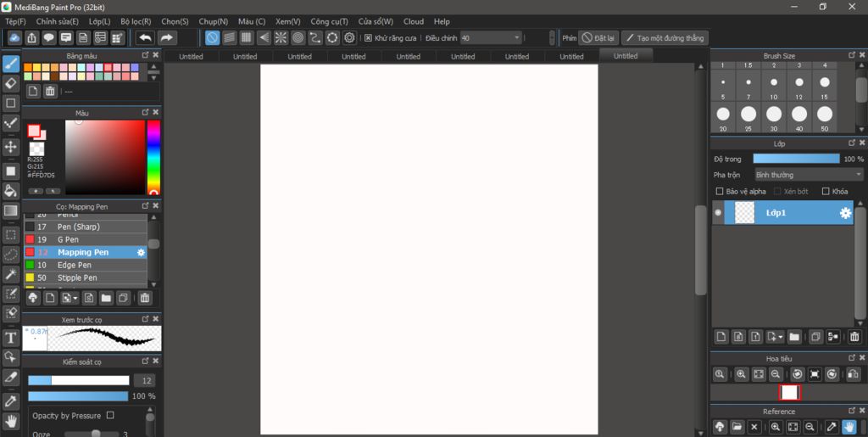868x437 pixels.
Task: Select the Brush tool in left toolbar
Action: [10, 64]
